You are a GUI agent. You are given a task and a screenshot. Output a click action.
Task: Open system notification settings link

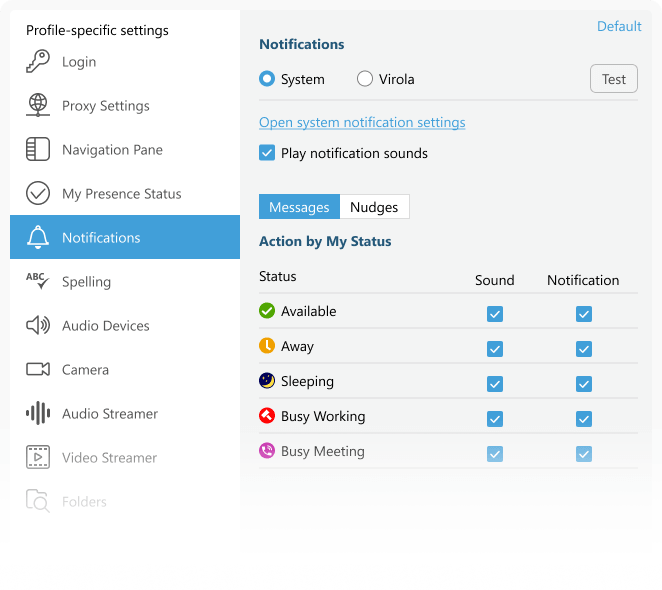(x=362, y=122)
